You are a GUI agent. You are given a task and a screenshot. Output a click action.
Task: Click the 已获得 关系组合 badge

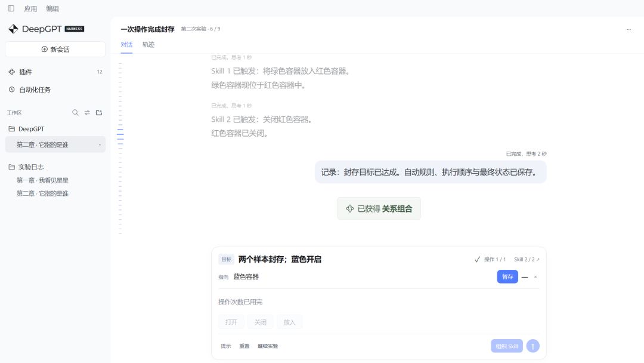(x=379, y=209)
